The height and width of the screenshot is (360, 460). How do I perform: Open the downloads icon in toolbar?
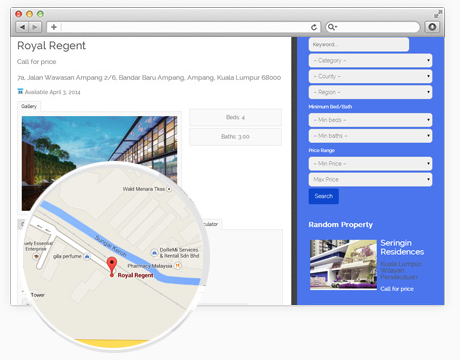click(432, 27)
